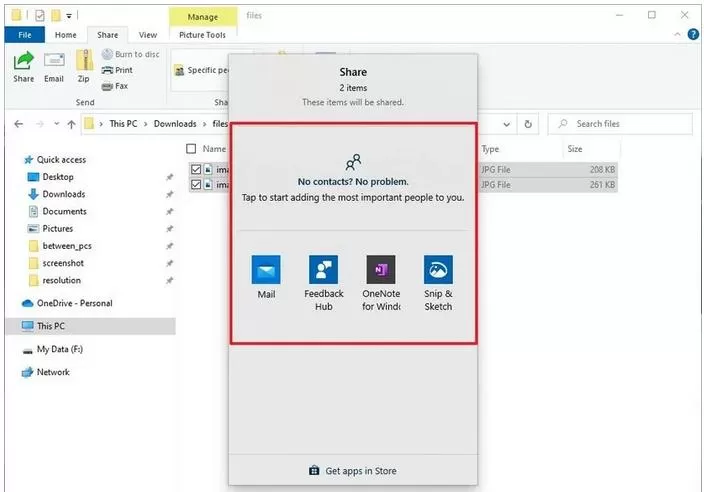Expand the address bar history dropdown
This screenshot has width=704, height=492.
point(506,124)
